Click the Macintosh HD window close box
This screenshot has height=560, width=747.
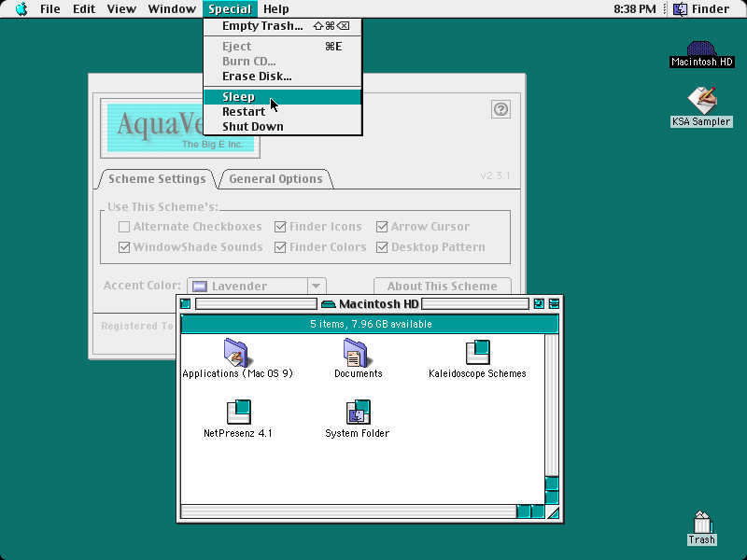(185, 304)
